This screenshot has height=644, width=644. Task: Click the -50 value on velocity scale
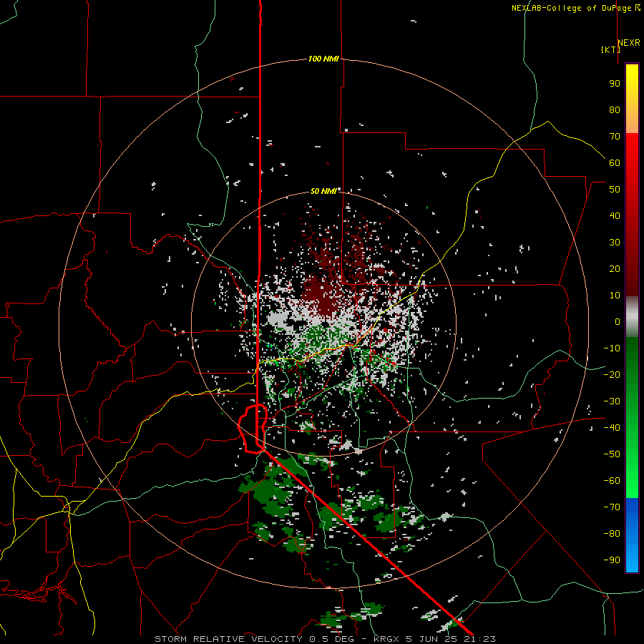pos(612,454)
